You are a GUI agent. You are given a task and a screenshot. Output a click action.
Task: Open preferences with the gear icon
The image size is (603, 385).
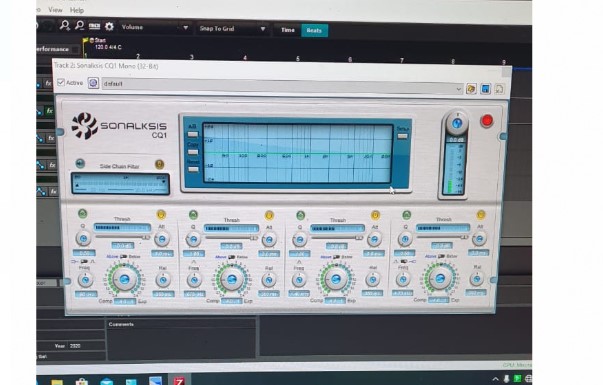(x=109, y=27)
